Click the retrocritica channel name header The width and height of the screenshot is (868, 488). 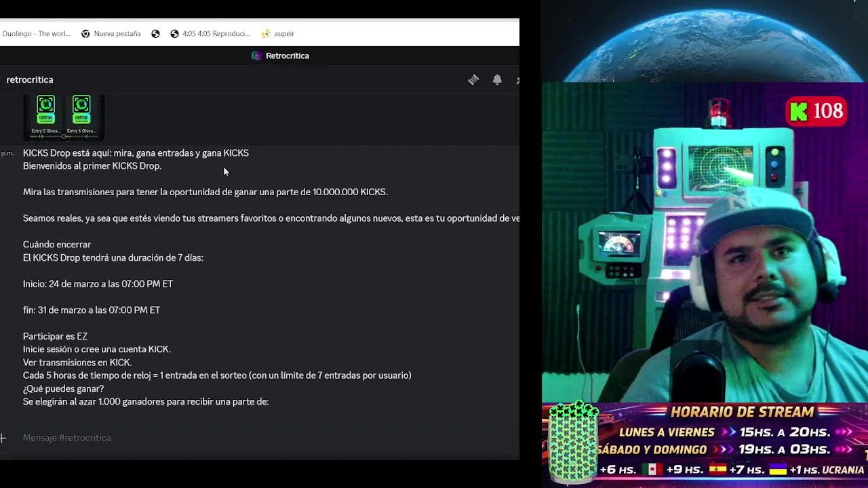pyautogui.click(x=30, y=80)
